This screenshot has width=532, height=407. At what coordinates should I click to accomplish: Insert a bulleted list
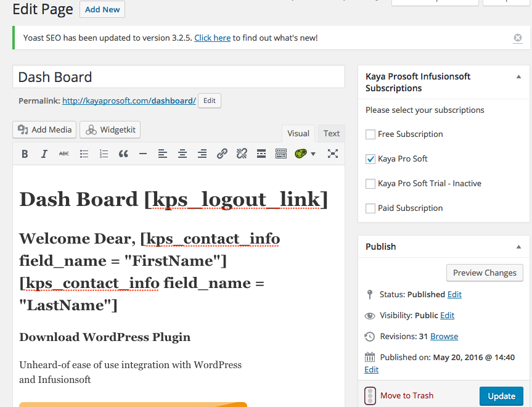point(84,154)
